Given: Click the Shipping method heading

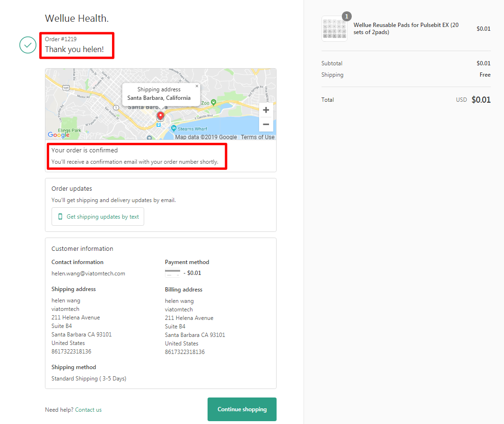Looking at the screenshot, I should pos(74,367).
